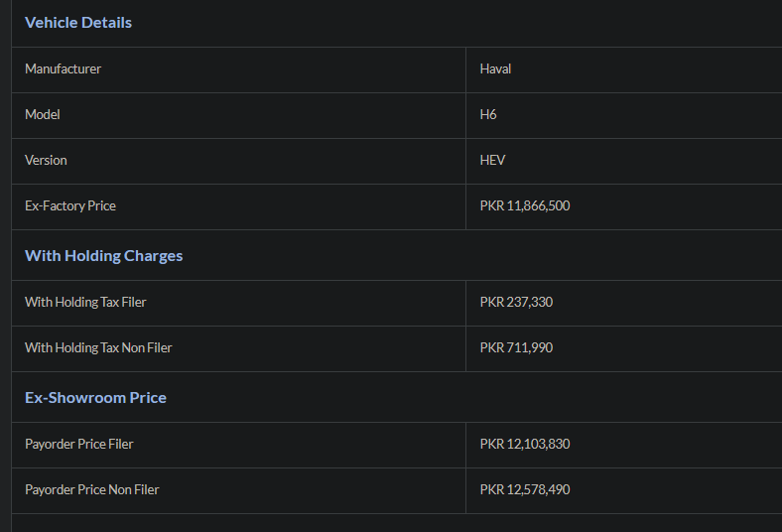Click the With Holding Charges heading

click(104, 256)
